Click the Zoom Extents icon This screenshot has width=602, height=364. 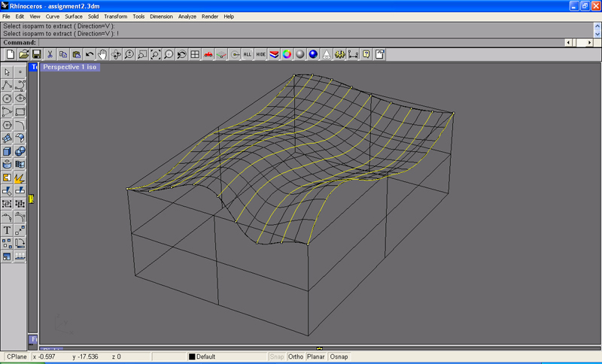(155, 54)
